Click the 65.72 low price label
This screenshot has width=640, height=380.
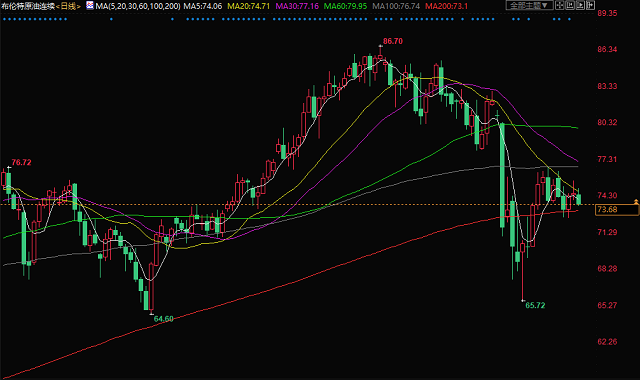point(535,305)
